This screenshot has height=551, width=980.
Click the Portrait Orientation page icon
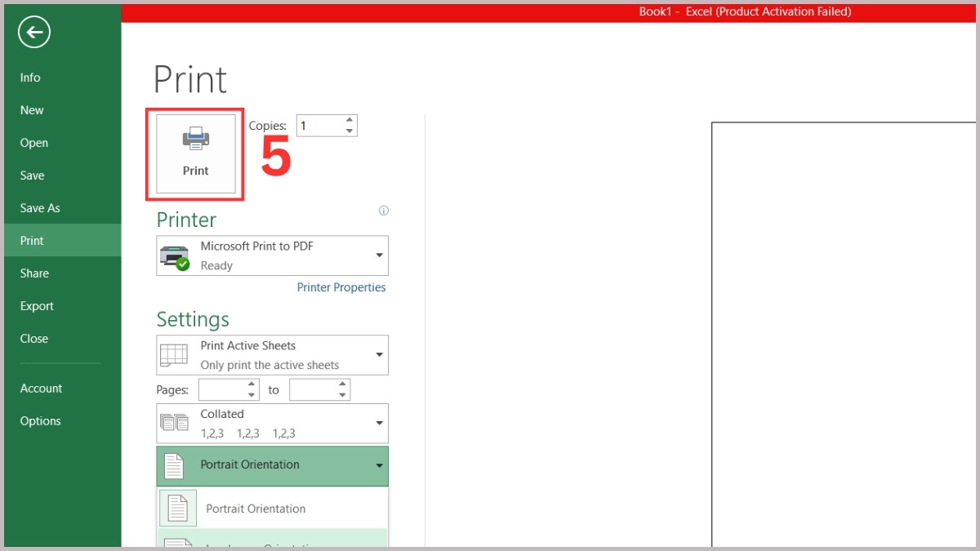coord(174,465)
